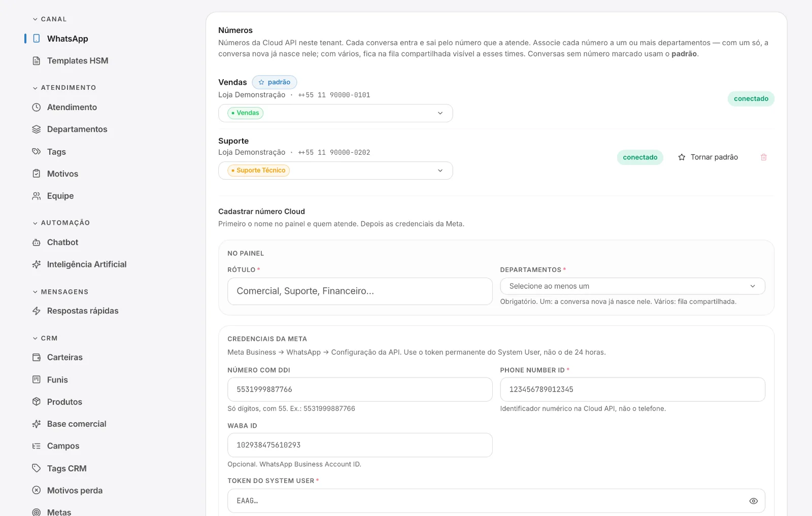Click the Tornar padrão button for Suporte
Viewport: 812px width, 516px height.
pos(708,157)
